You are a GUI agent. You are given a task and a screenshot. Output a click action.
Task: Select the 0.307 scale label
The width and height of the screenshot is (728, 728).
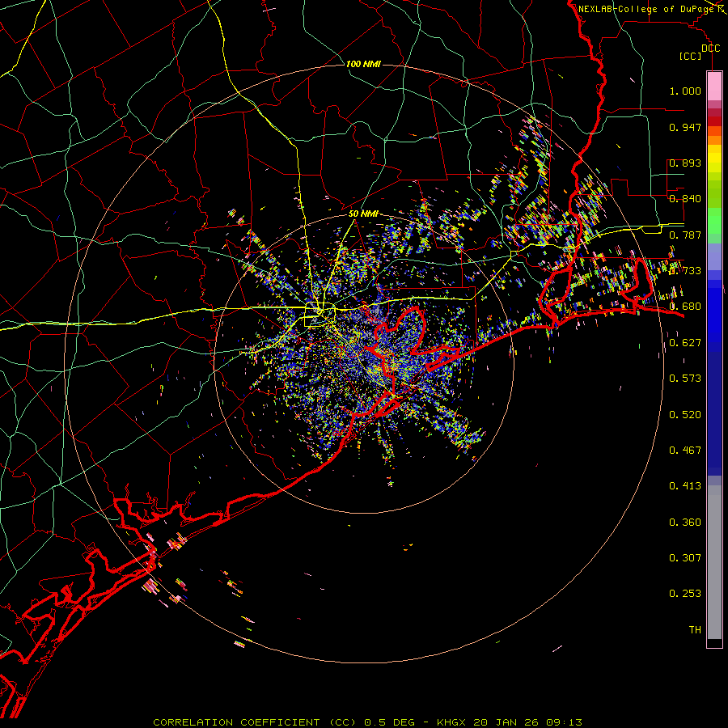pyautogui.click(x=685, y=558)
